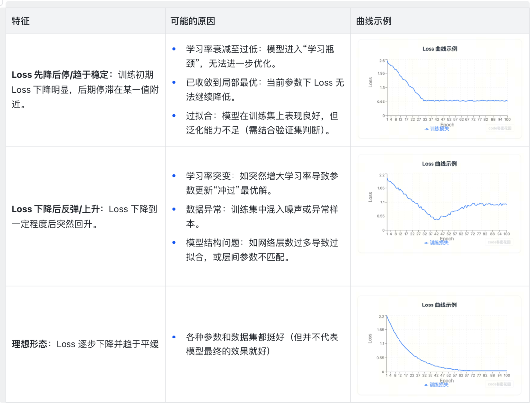The height and width of the screenshot is (406, 532).
Task: Click the description "后期停滞在某一值附近"
Action: [x=85, y=97]
